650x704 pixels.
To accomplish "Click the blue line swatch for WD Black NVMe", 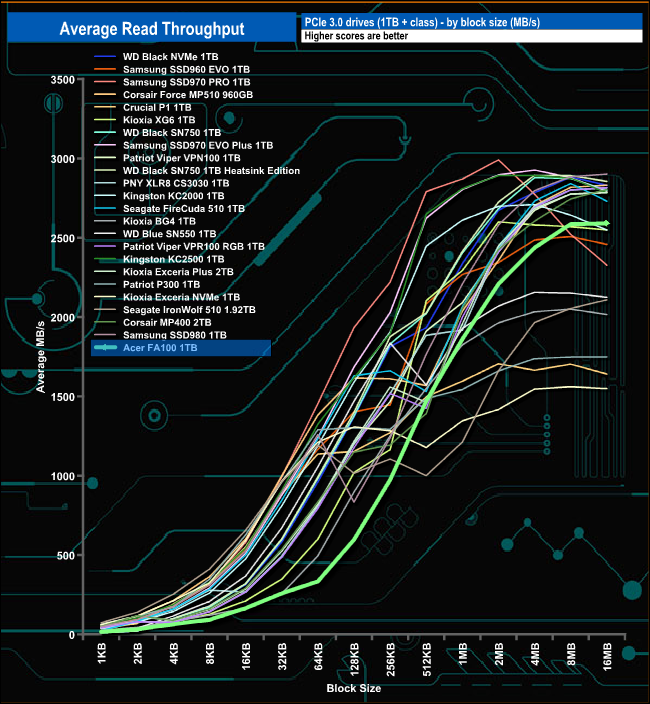I will click(x=105, y=57).
